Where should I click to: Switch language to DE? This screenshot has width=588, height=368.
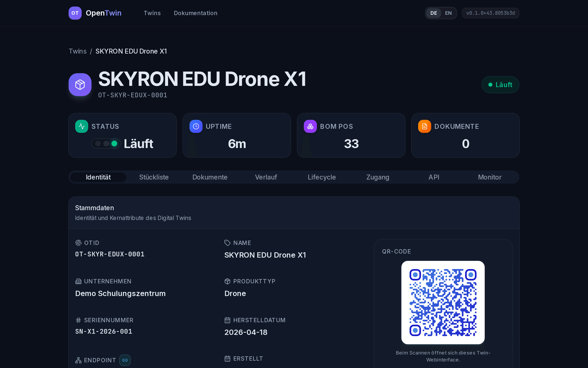click(x=434, y=13)
